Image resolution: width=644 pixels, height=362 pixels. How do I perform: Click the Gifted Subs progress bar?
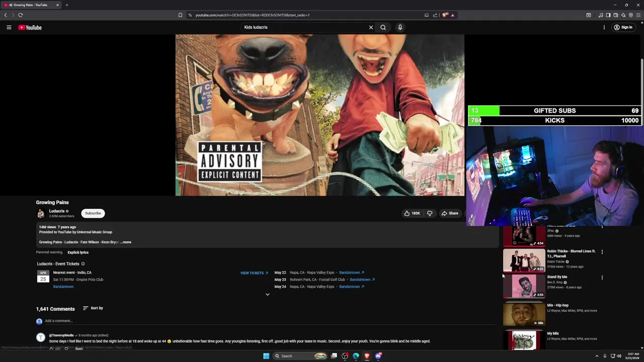(555, 111)
